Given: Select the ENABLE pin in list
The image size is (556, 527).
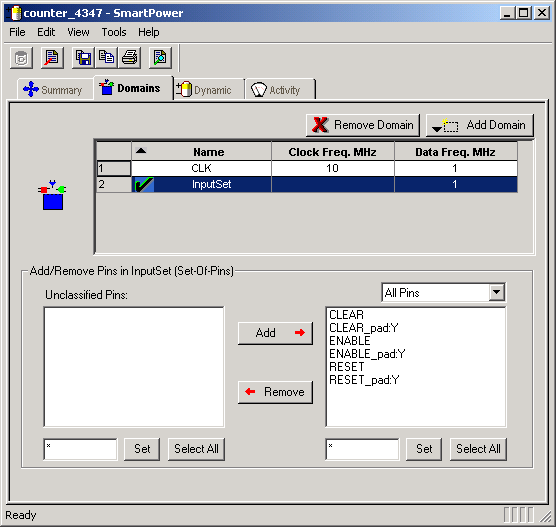Looking at the screenshot, I should click(x=350, y=341).
